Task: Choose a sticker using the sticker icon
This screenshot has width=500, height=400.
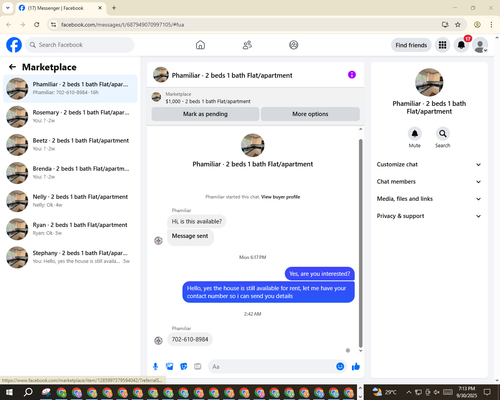Action: pos(184,367)
